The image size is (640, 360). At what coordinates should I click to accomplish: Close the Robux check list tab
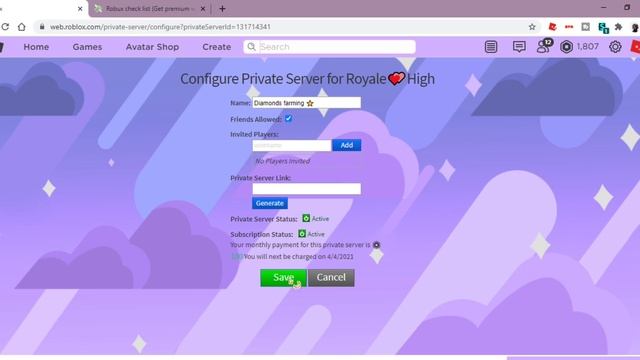click(202, 9)
